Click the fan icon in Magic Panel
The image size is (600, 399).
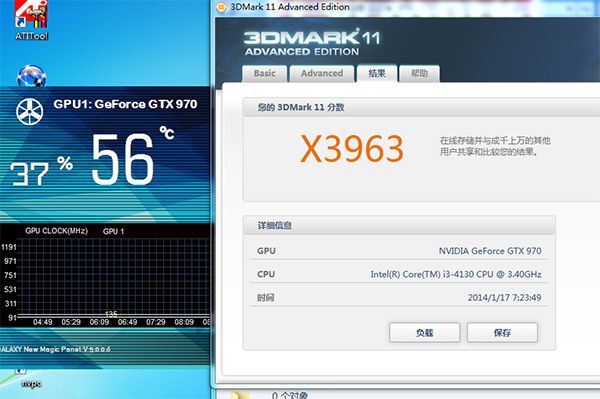click(x=30, y=112)
